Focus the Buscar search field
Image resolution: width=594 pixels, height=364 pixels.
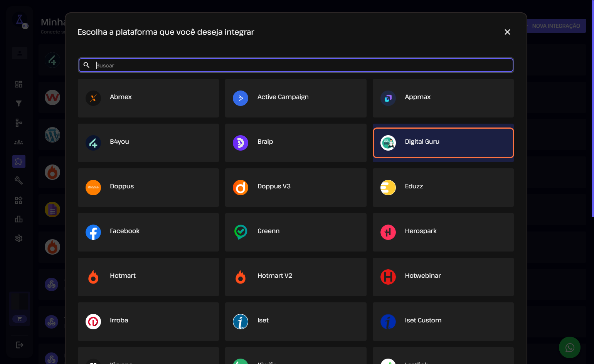pyautogui.click(x=296, y=65)
